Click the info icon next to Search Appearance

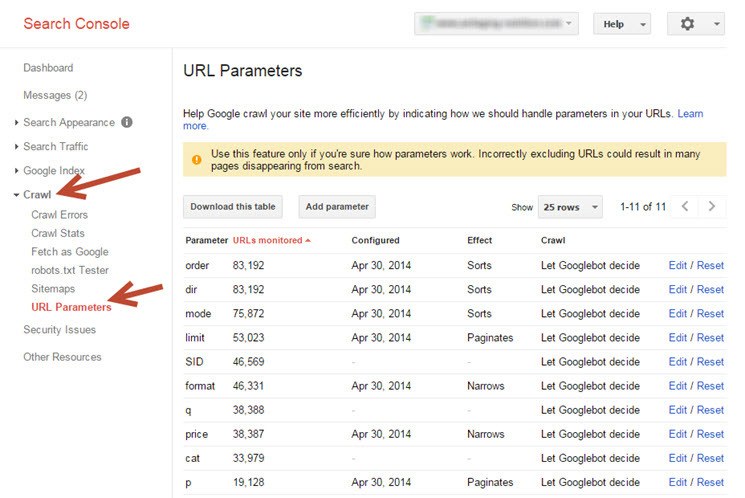(x=127, y=122)
